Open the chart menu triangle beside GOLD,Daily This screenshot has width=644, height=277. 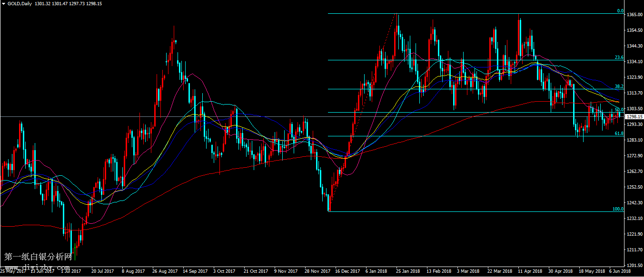3,3
